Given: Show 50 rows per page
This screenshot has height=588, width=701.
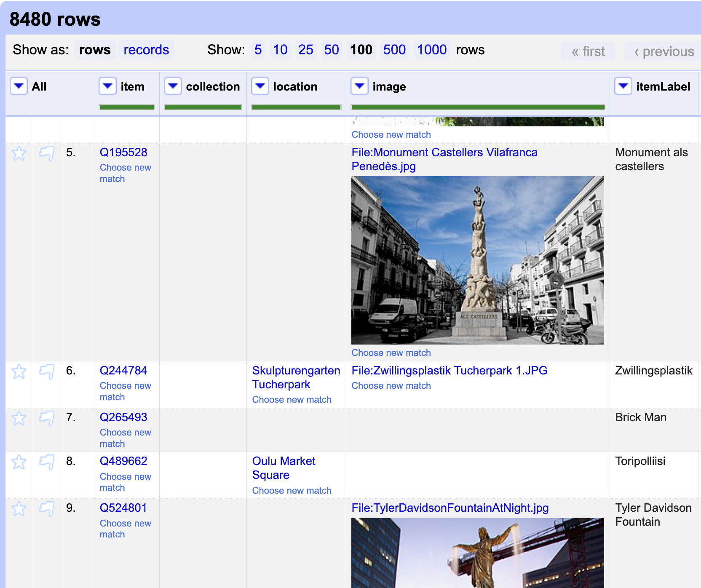Looking at the screenshot, I should 331,50.
